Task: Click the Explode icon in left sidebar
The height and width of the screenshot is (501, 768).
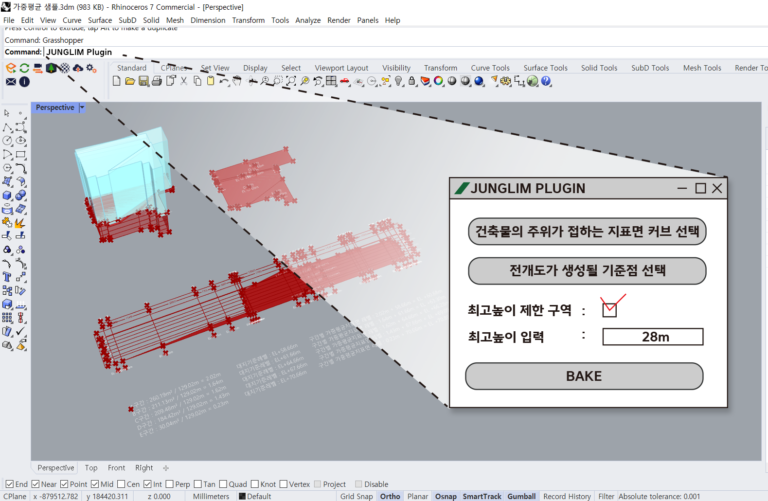Action: point(21,223)
